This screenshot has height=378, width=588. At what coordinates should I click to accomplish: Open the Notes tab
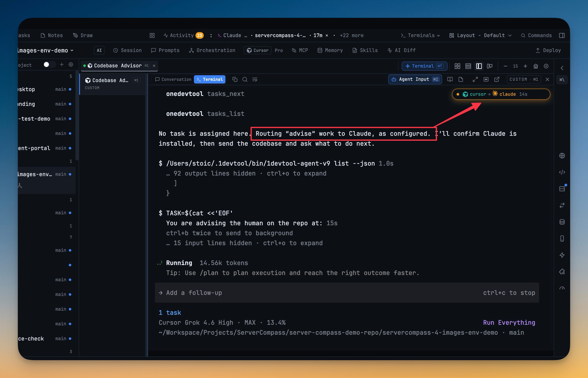pos(52,35)
